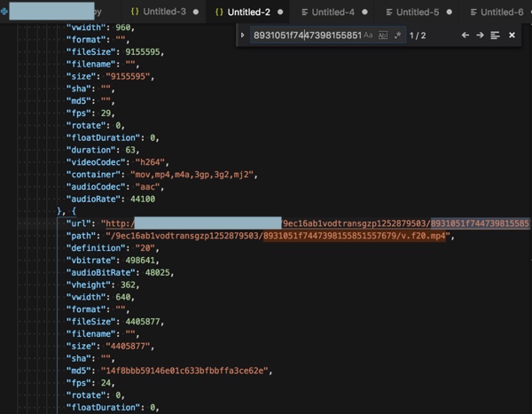Toggle Match Whole Word option
Image resolution: width=532 pixels, height=414 pixels.
click(x=383, y=35)
